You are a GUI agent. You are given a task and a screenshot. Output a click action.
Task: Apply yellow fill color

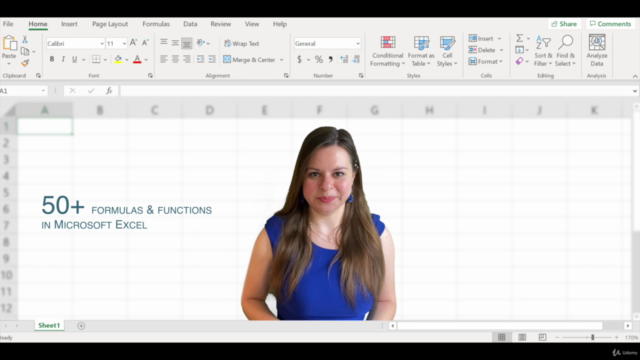pos(118,60)
